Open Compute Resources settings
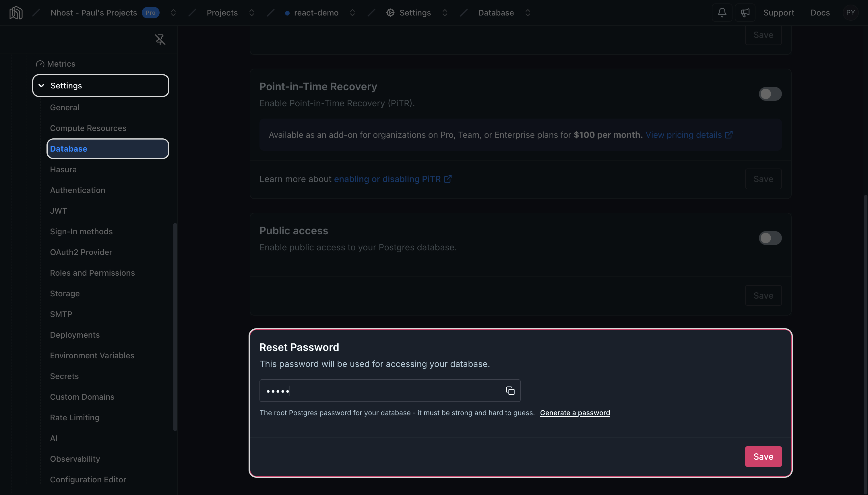868x495 pixels. coord(88,128)
